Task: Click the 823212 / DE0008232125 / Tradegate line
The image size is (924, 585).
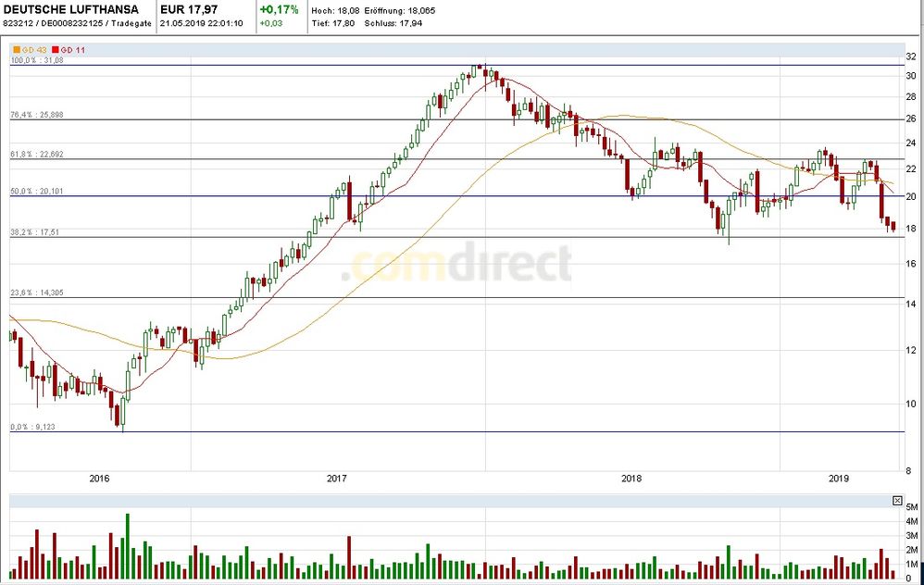Action: click(x=77, y=23)
